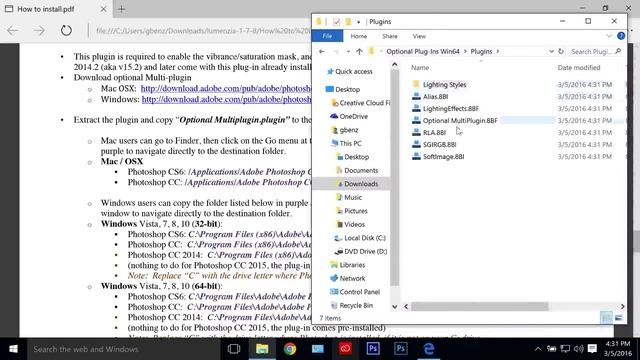This screenshot has width=640, height=360.
Task: Open Pictures in navigation pane
Action: point(351,211)
